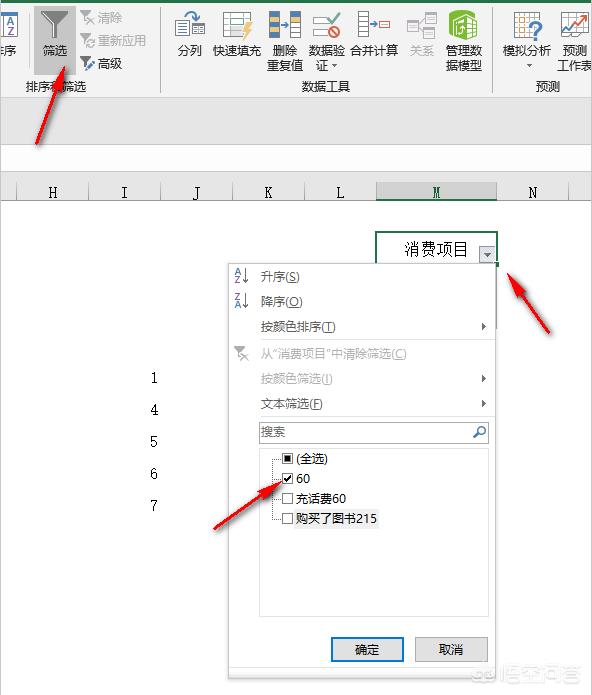
Task: Click the 数据验证 data validation icon
Action: pos(327,25)
